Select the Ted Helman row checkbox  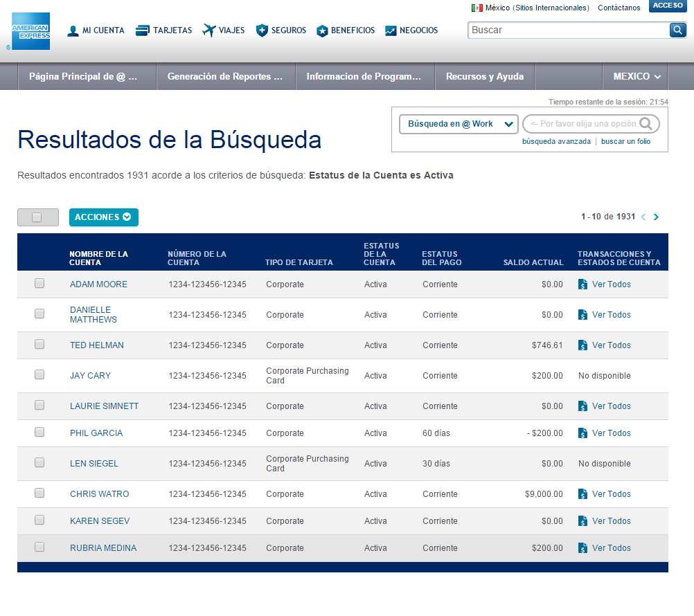click(x=39, y=344)
